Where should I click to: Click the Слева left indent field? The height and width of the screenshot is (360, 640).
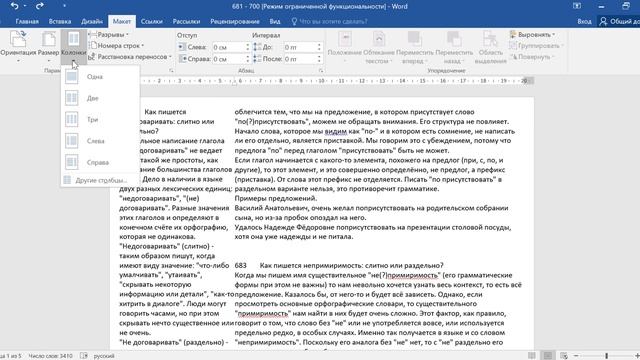(x=228, y=47)
